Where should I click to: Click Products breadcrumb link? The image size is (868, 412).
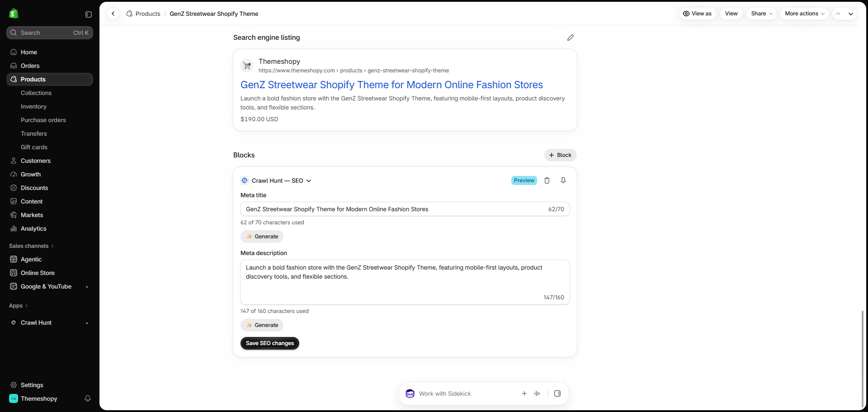(x=148, y=14)
